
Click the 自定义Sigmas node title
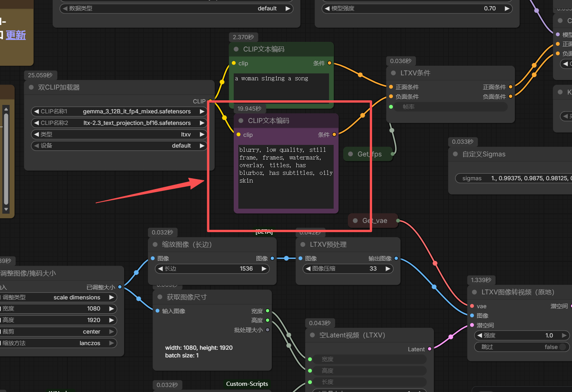(484, 154)
